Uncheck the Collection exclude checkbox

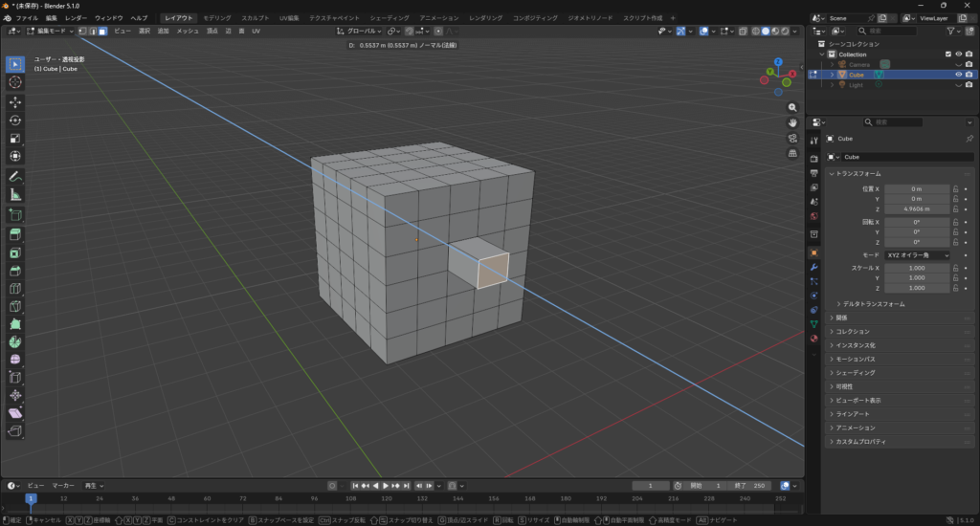coord(948,55)
